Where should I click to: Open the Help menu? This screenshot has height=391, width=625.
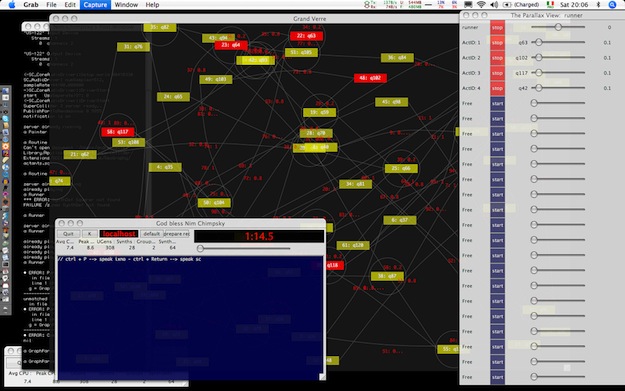(152, 4)
